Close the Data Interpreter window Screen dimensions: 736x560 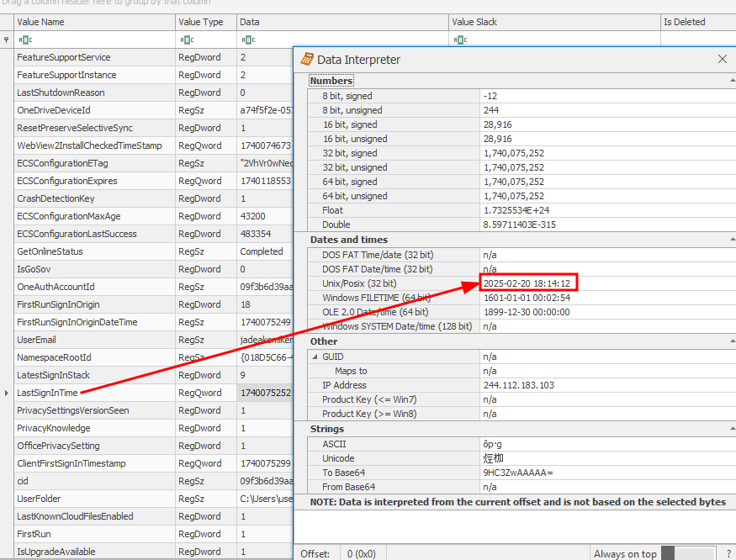[723, 59]
